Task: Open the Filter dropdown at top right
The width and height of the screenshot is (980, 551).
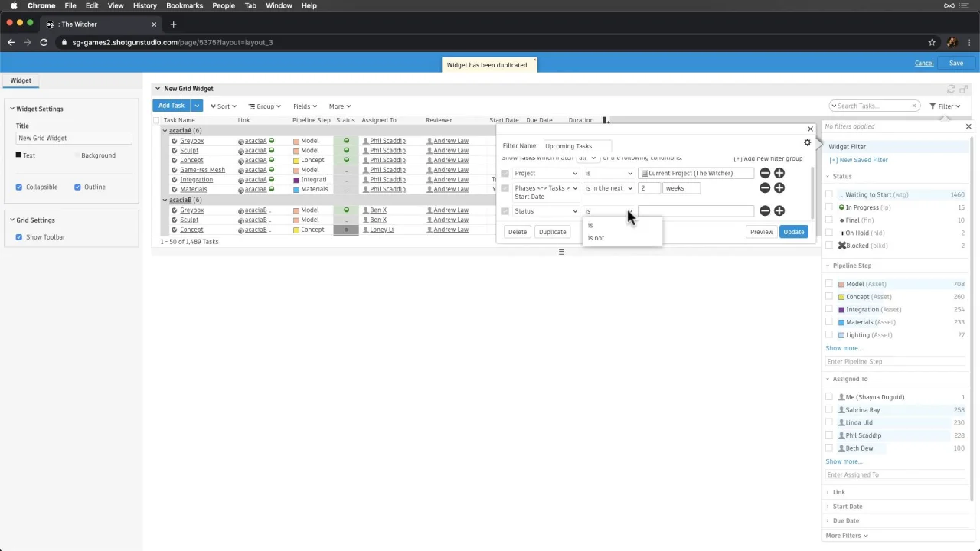Action: (x=946, y=106)
